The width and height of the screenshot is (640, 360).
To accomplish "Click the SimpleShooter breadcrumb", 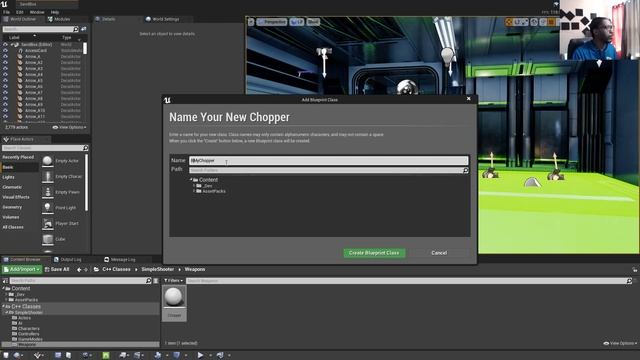I will click(158, 269).
